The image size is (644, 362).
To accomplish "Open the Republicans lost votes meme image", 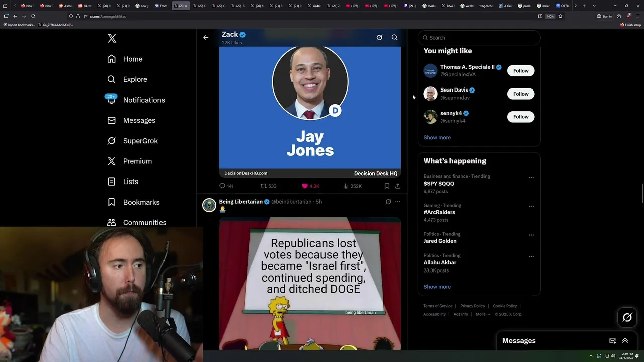I will (310, 284).
